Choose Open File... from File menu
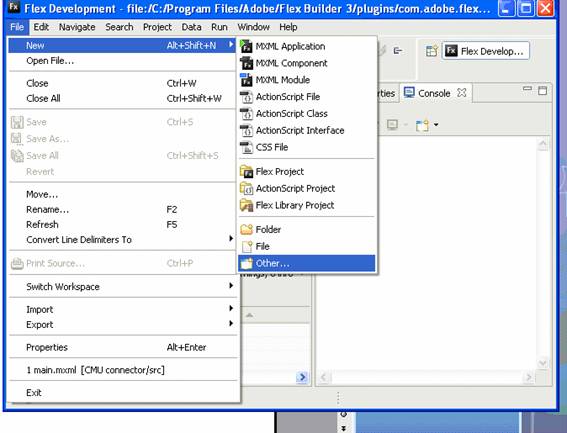 pos(122,61)
